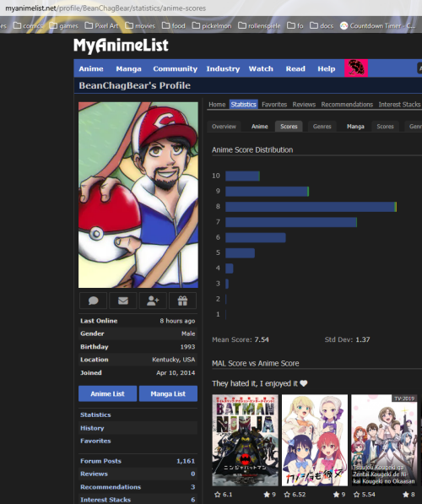This screenshot has height=504, width=422.
Task: Open the sidebar History link
Action: [92, 428]
